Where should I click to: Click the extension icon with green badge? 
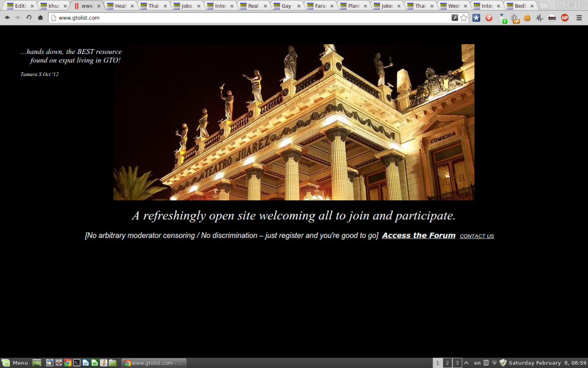coord(503,18)
